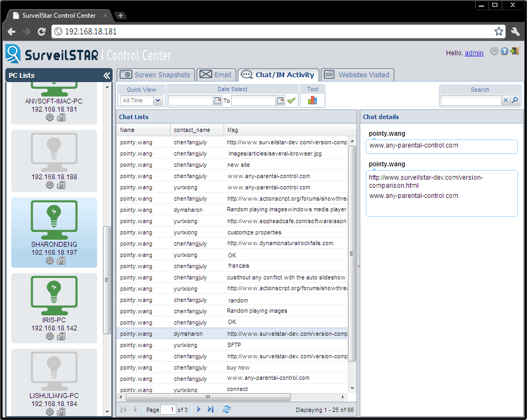Expand the Quick View All Time dropdown
The width and height of the screenshot is (527, 420).
158,100
